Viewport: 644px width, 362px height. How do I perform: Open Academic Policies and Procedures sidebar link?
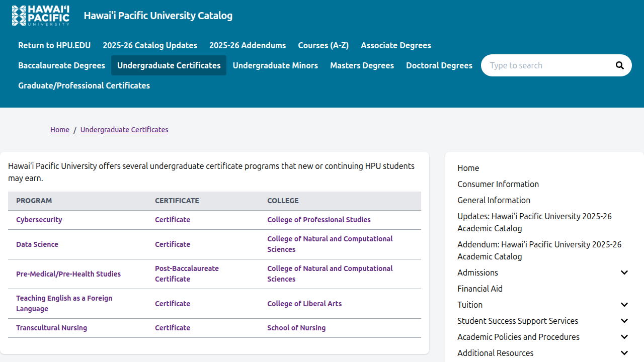pos(518,337)
